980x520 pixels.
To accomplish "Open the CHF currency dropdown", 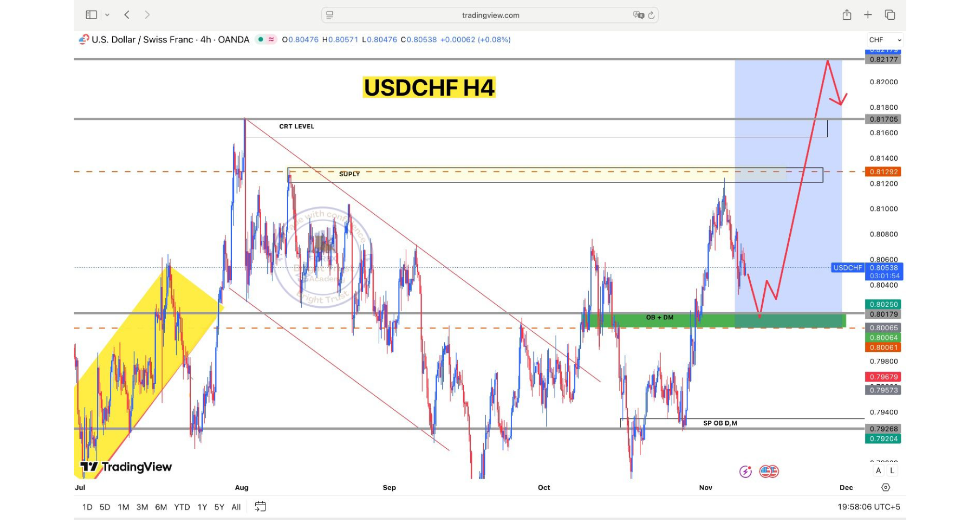I will [885, 40].
